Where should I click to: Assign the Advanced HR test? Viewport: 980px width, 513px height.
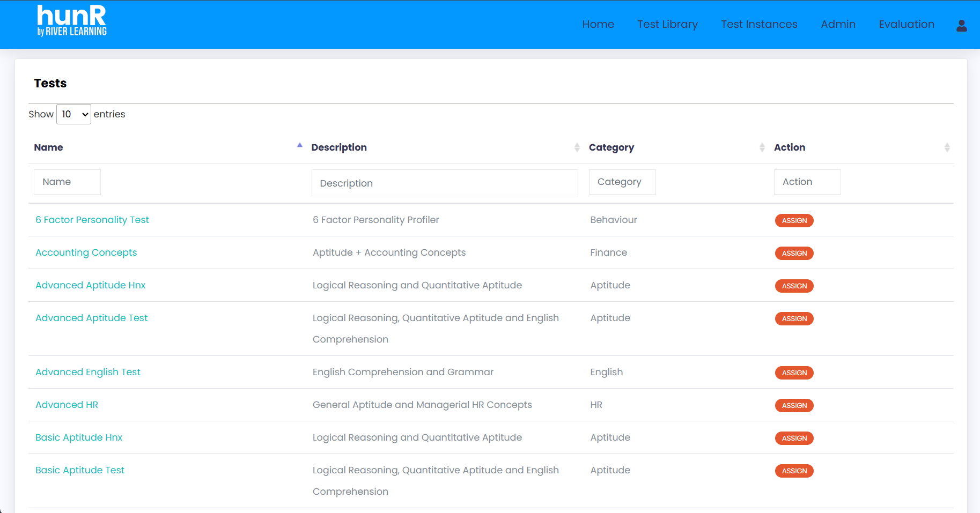[794, 405]
